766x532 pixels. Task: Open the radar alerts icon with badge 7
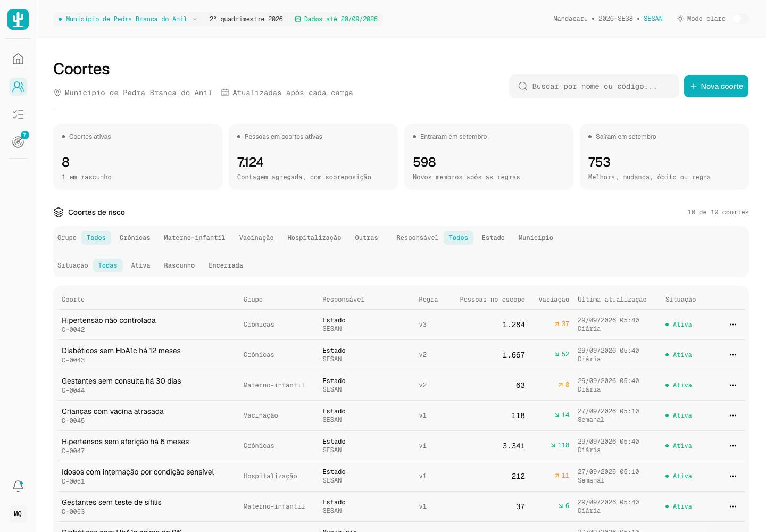(18, 142)
